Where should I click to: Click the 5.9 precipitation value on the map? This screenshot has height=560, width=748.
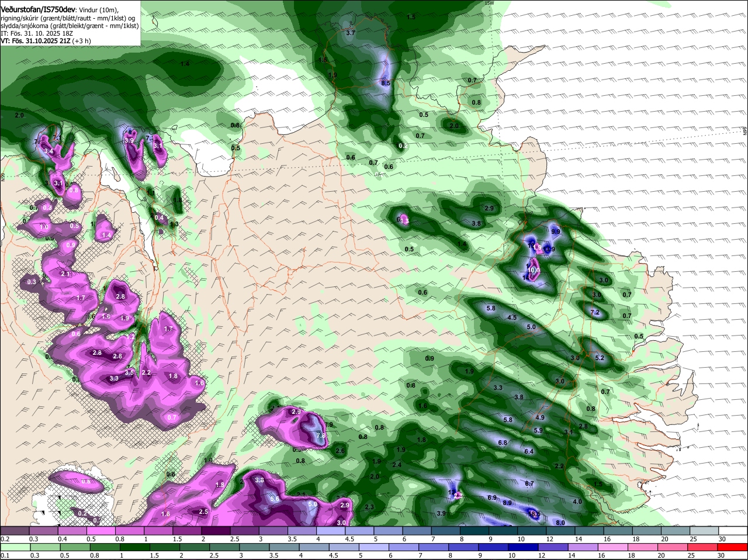click(538, 430)
